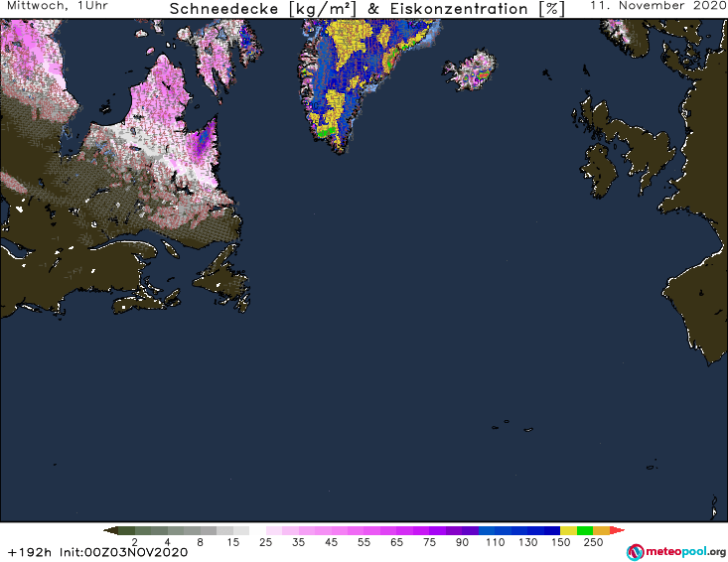The height and width of the screenshot is (562, 728).
Task: Click the map title 'Schneedecke [kg/m²]'
Action: tap(263, 9)
